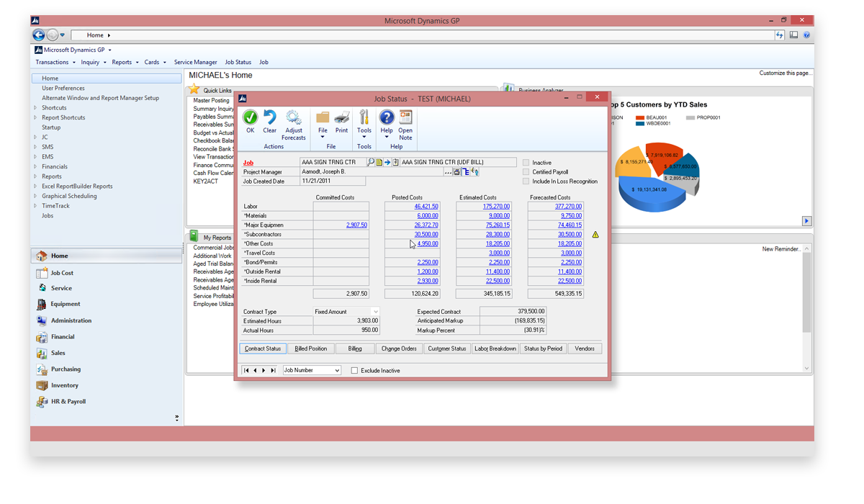The height and width of the screenshot is (504, 864).
Task: Open Adjust Forecasts gear icon
Action: tap(293, 117)
